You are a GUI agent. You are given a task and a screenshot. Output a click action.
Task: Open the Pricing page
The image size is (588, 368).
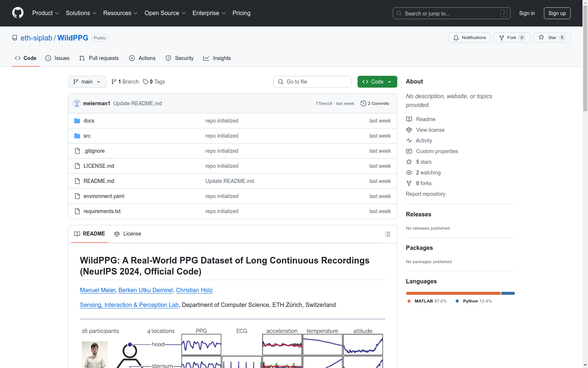click(x=241, y=13)
